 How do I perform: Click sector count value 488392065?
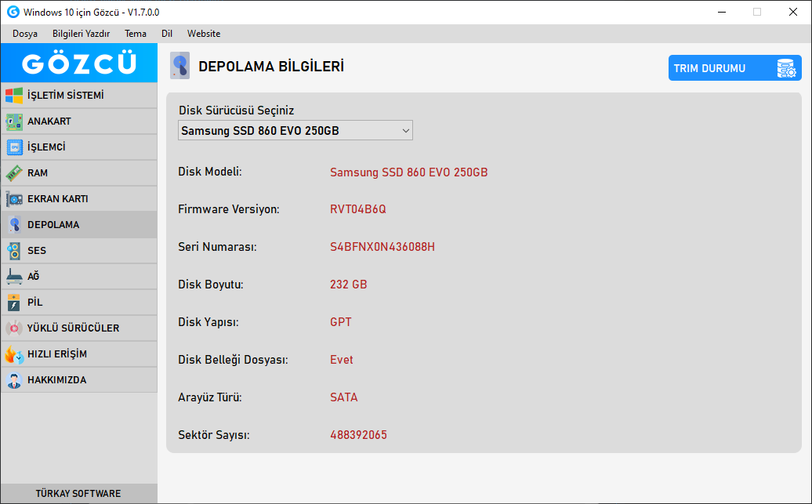coord(358,435)
